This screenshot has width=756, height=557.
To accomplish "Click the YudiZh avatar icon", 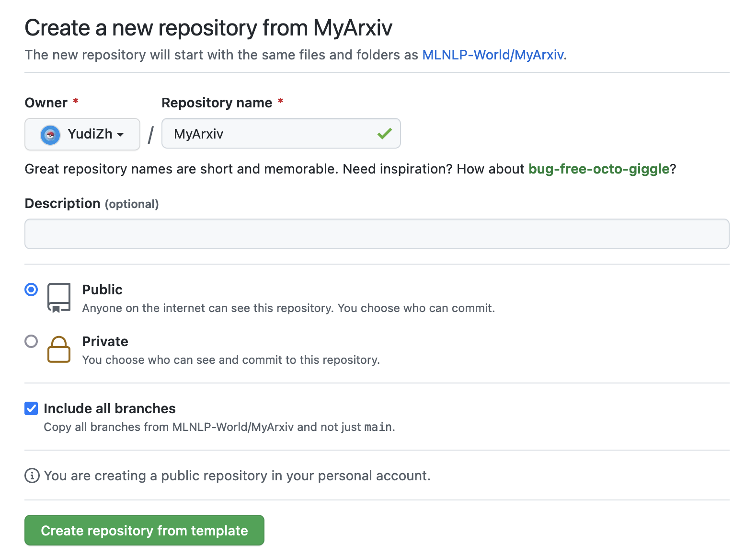I will click(x=50, y=135).
